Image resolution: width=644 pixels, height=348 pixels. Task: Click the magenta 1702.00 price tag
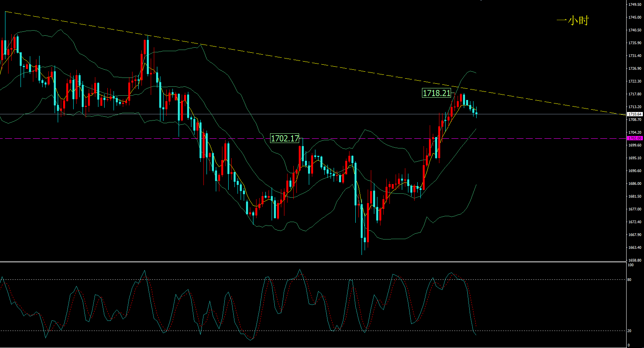point(635,138)
